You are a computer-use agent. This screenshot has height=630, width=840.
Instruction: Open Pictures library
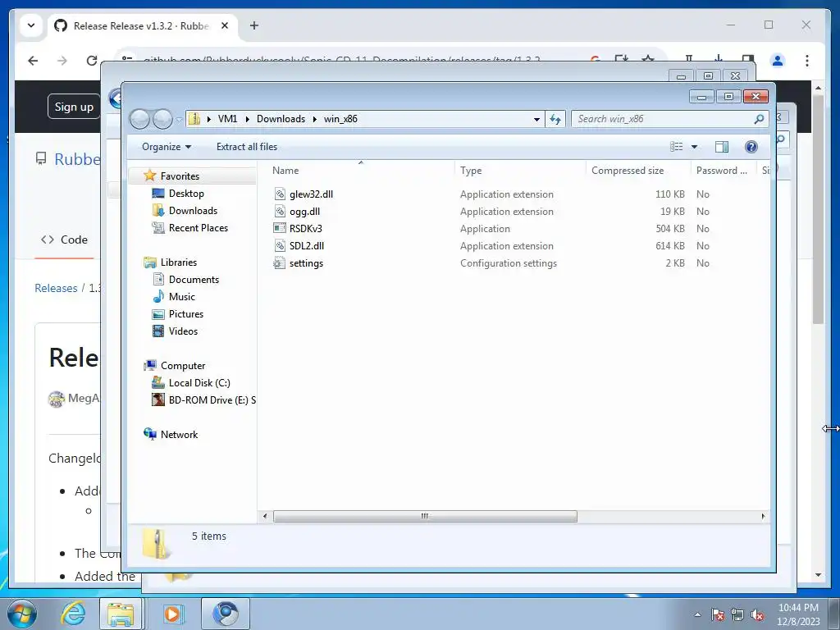click(186, 314)
